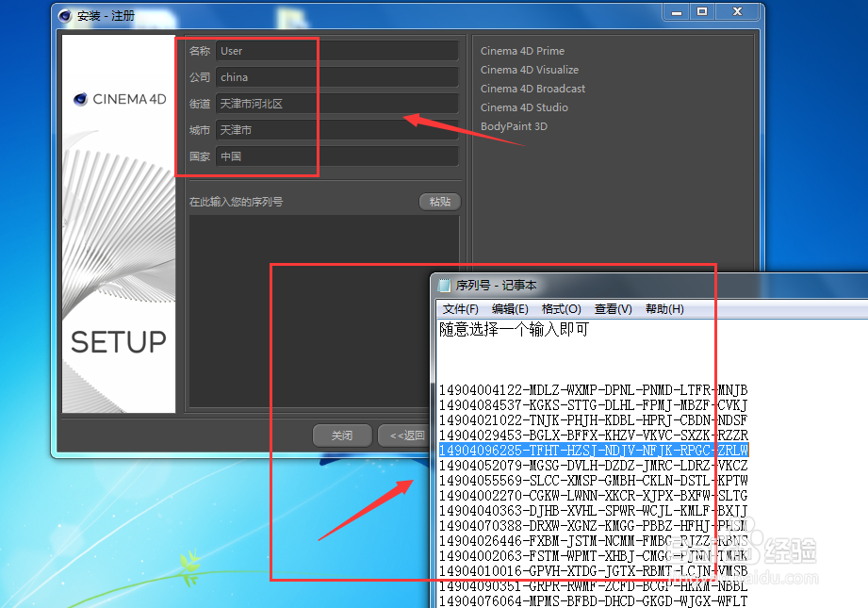Click serial line starting 14904055569-SLCC

[594, 480]
